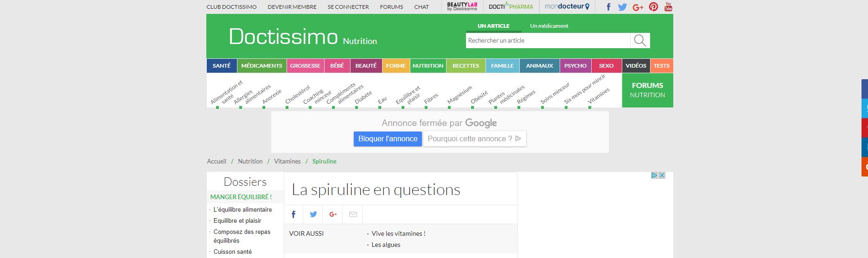Open Anorexie subcategory
Screen dimensions: 868x258
[x=272, y=97]
